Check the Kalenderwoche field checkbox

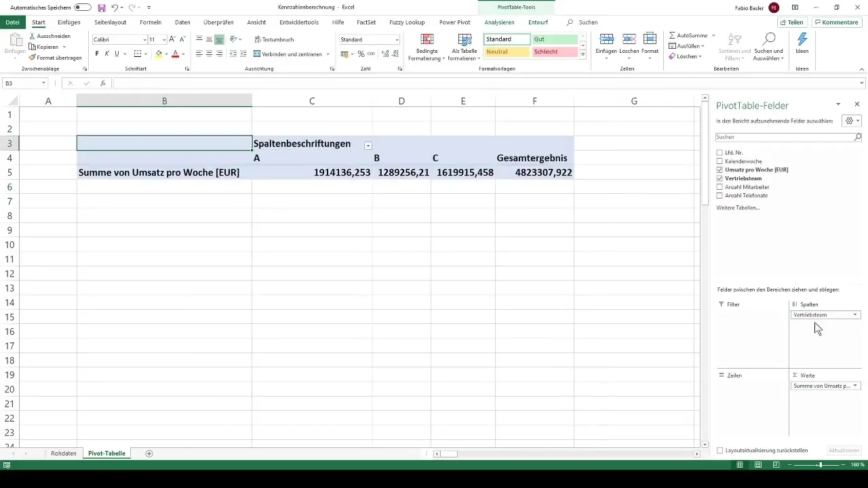click(x=719, y=161)
